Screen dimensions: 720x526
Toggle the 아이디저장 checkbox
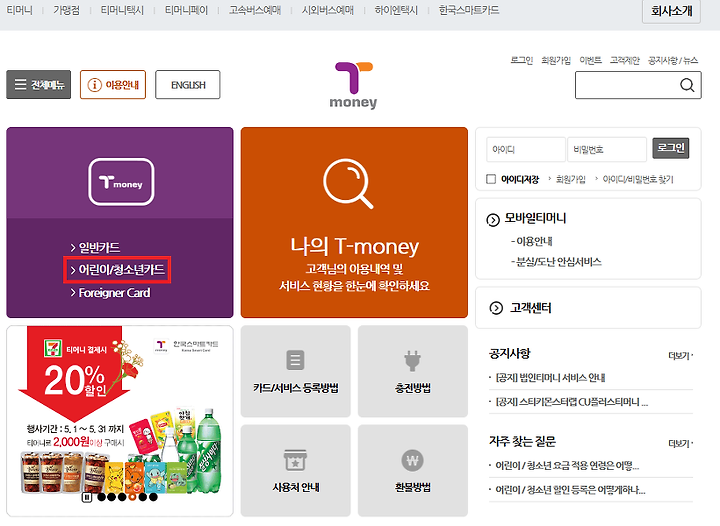tap(491, 179)
